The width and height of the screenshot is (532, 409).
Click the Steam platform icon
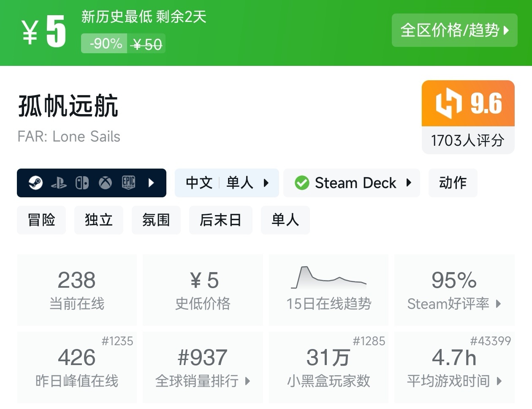coord(35,183)
